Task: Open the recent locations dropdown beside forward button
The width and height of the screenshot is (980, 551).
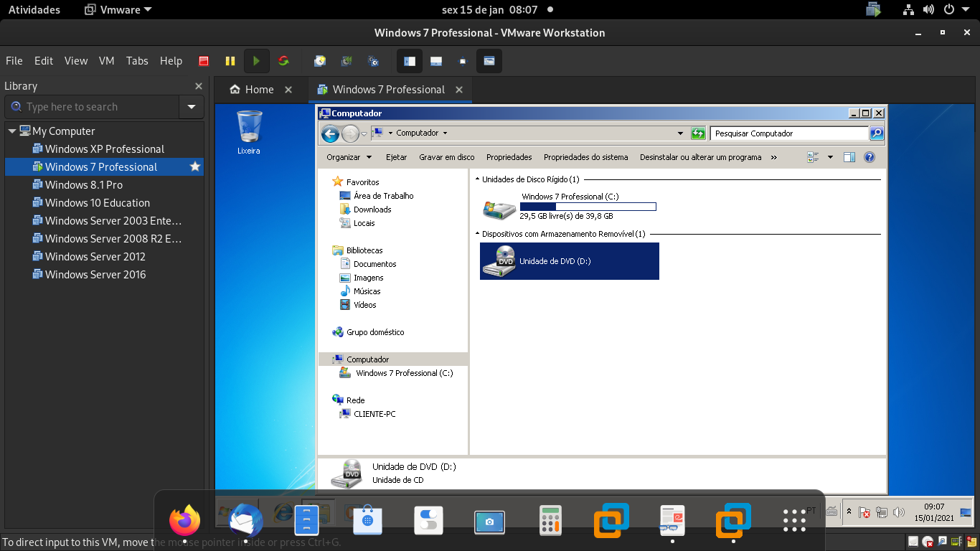Action: pyautogui.click(x=364, y=133)
